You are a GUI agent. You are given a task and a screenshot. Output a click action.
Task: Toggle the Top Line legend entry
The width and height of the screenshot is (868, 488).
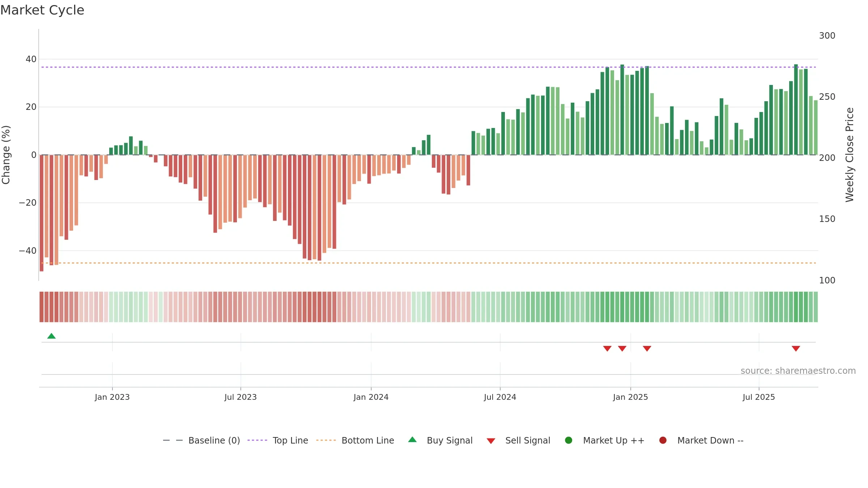click(278, 440)
